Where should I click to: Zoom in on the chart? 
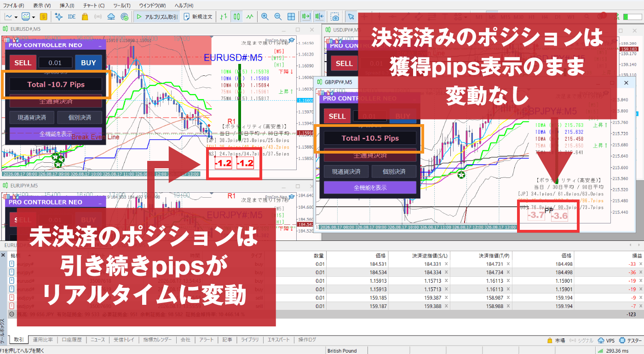(x=265, y=17)
